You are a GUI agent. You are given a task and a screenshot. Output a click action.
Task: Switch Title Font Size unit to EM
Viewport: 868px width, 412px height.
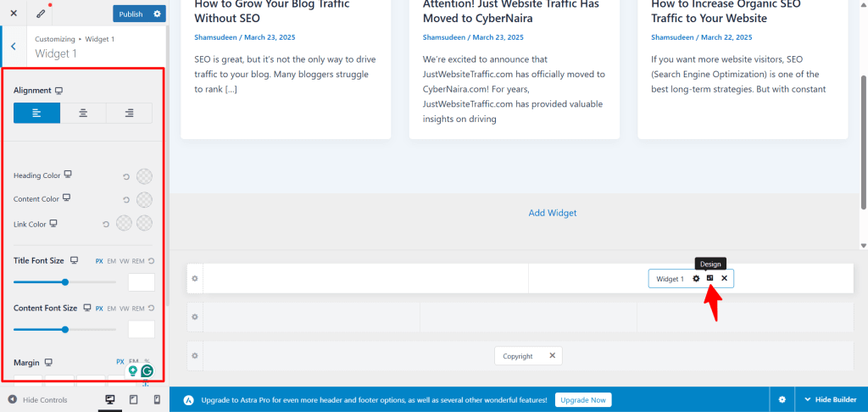pos(112,260)
